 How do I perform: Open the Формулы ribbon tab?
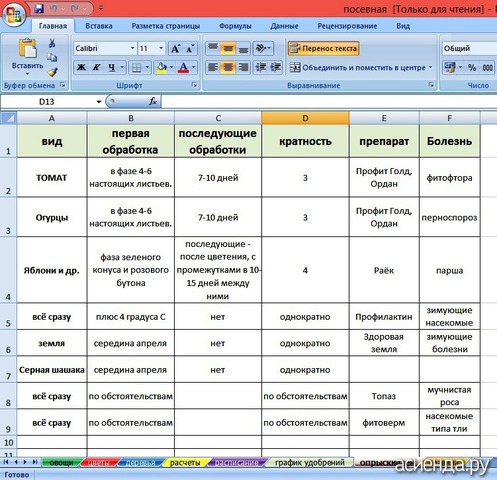click(x=235, y=26)
